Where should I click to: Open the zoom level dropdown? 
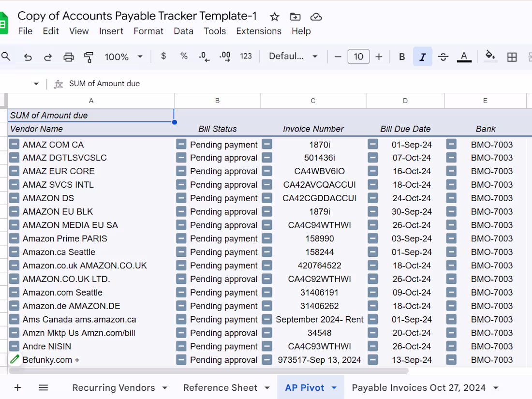(x=123, y=57)
